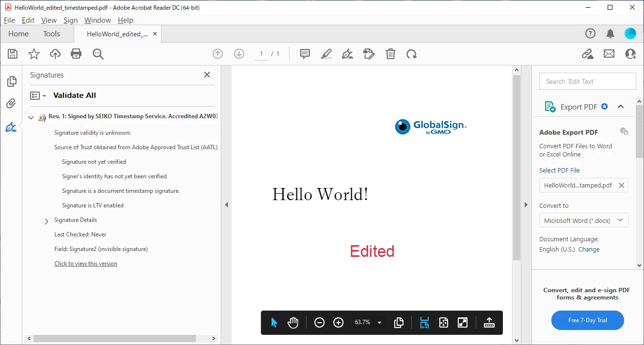Zoom in with the plus icon
Image resolution: width=644 pixels, height=345 pixels.
pos(338,323)
